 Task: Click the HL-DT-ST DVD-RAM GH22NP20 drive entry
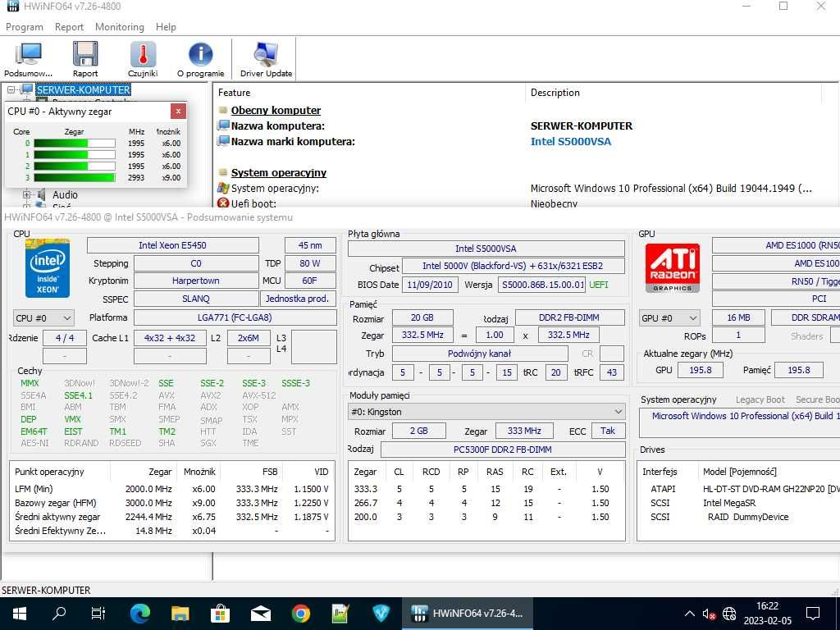771,489
